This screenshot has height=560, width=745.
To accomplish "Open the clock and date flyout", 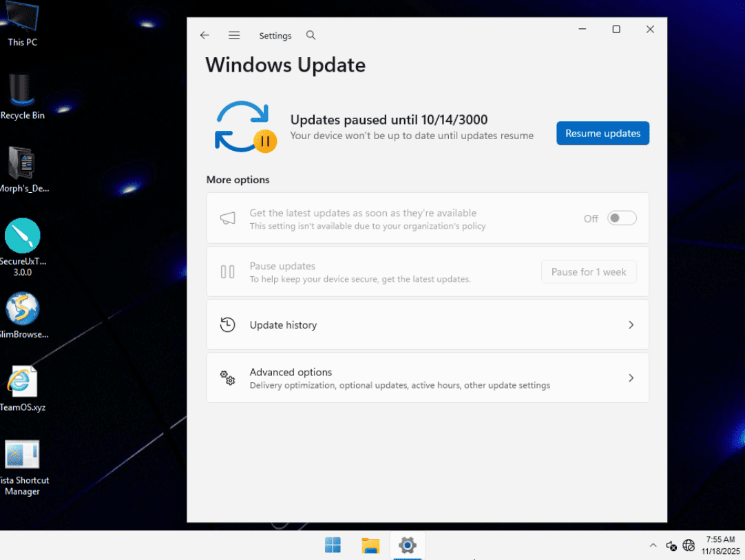I will (x=720, y=546).
